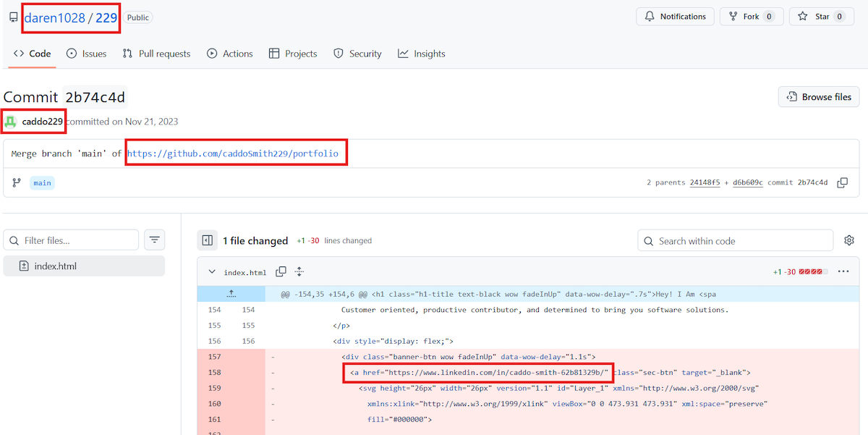Collapse the index.html diff chevron
Image resolution: width=868 pixels, height=435 pixels.
coord(212,272)
